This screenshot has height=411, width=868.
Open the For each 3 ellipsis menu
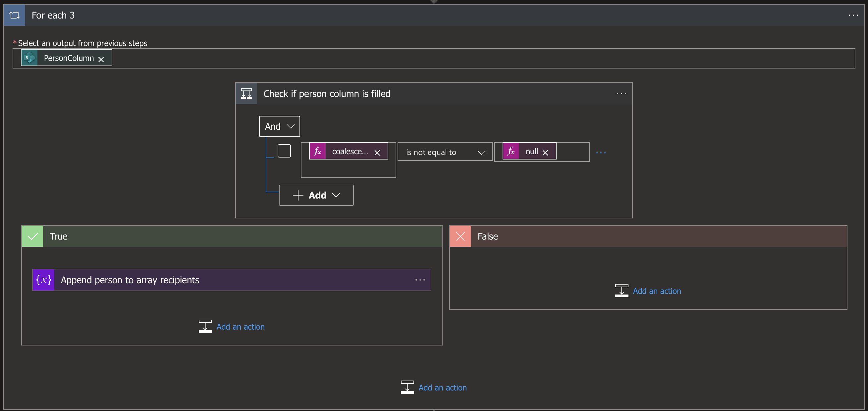click(x=853, y=15)
